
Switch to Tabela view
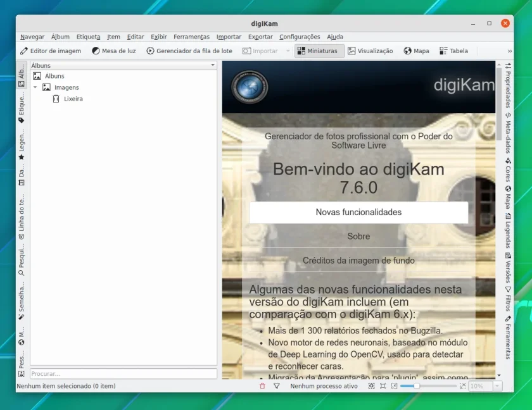click(x=453, y=51)
